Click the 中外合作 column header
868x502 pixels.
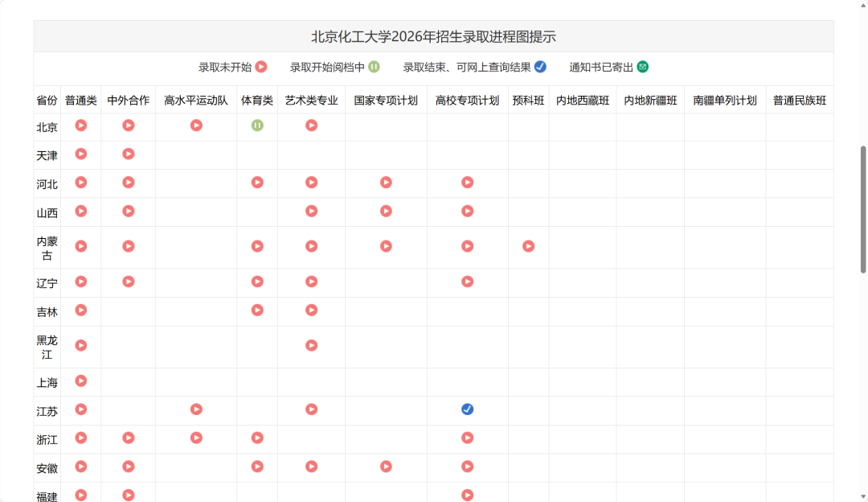click(129, 101)
